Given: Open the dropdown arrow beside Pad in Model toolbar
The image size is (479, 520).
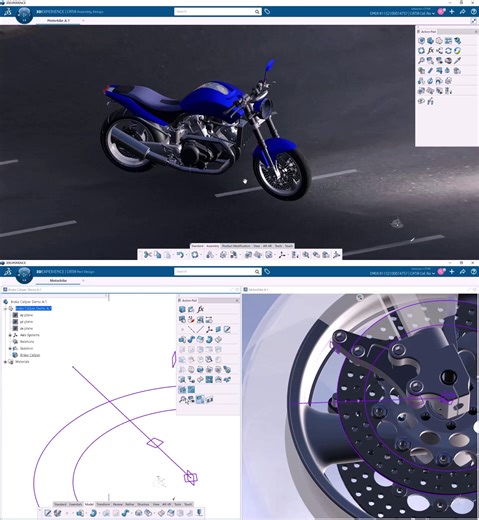Looking at the screenshot, I should pyautogui.click(x=86, y=513).
